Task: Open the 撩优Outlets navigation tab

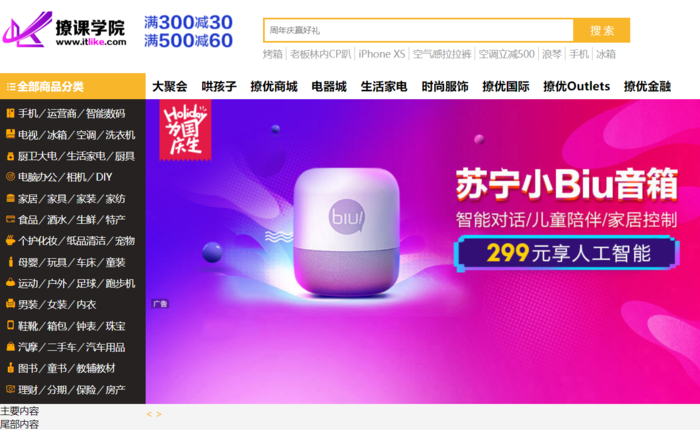Action: [x=576, y=86]
